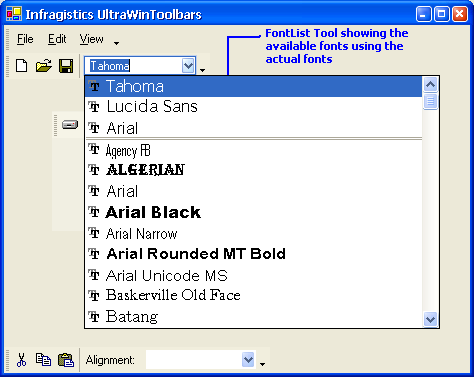
Task: Click the Cut scissors icon
Action: [x=21, y=360]
